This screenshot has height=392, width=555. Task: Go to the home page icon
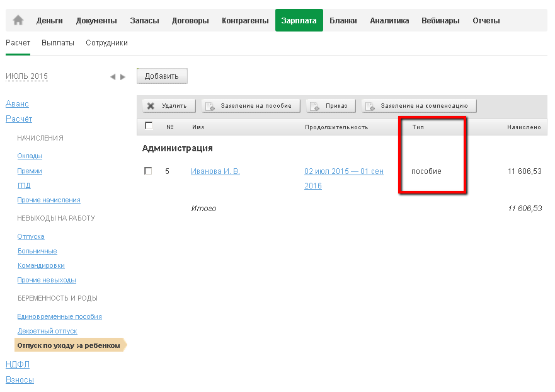click(x=18, y=20)
